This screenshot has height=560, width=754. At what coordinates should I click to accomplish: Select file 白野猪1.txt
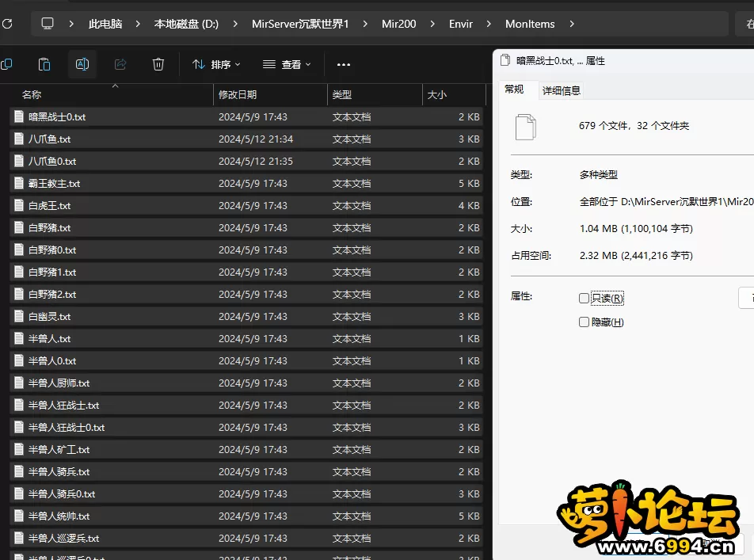point(246,272)
